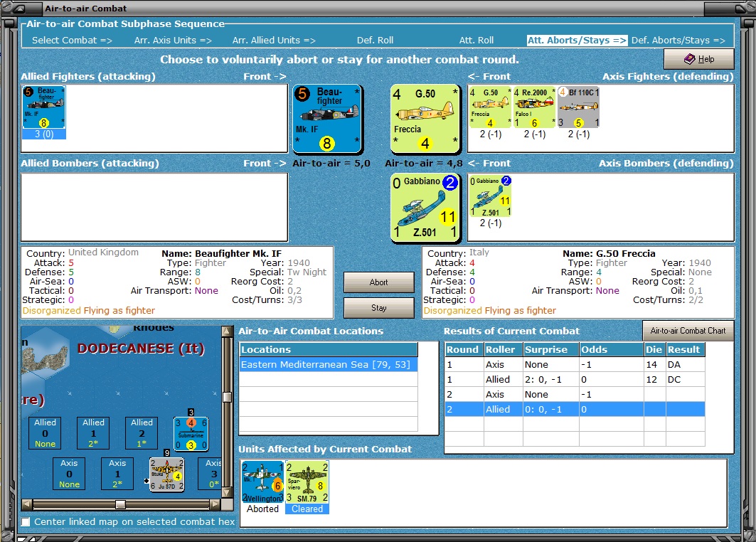Click the map's vertical scrollbar up arrow
This screenshot has height=542, width=756.
pyautogui.click(x=227, y=331)
